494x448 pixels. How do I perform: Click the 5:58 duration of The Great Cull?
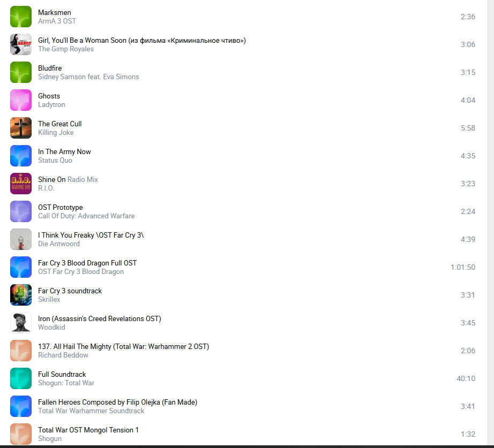468,128
